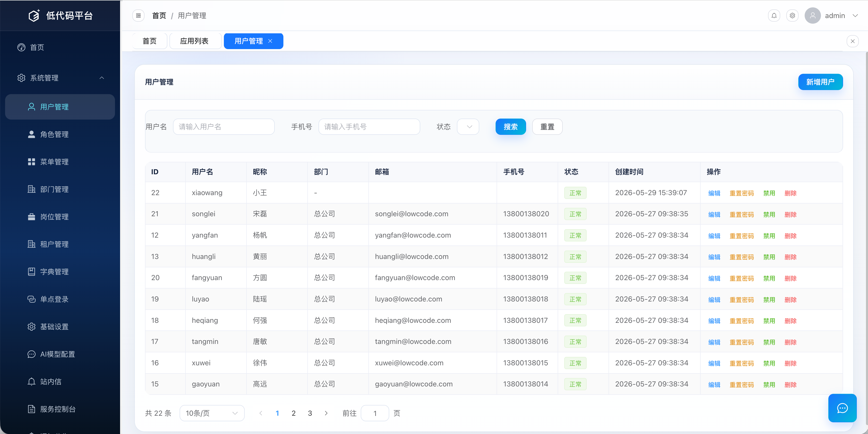Click 禁用 for user tangmin
The image size is (868, 434).
(x=769, y=342)
